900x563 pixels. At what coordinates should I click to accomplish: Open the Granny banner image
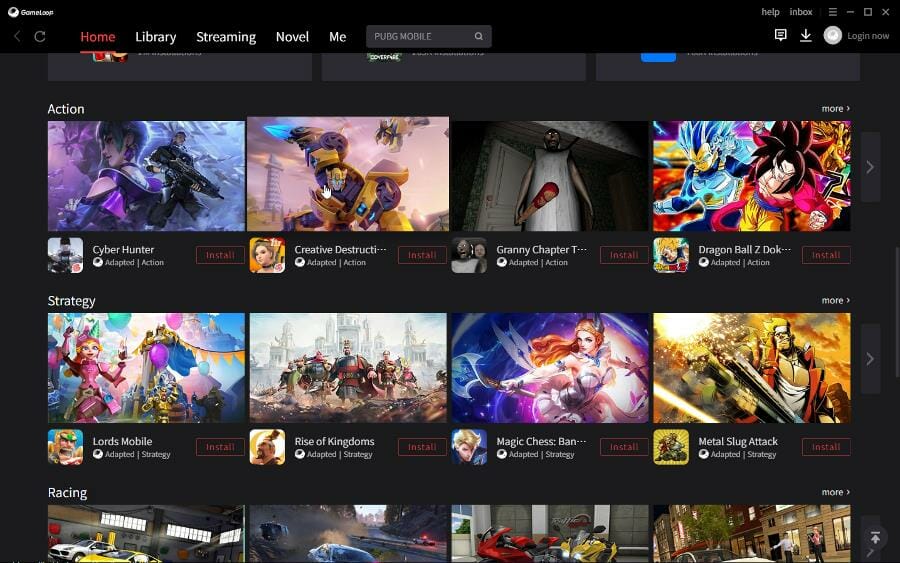[x=550, y=176]
